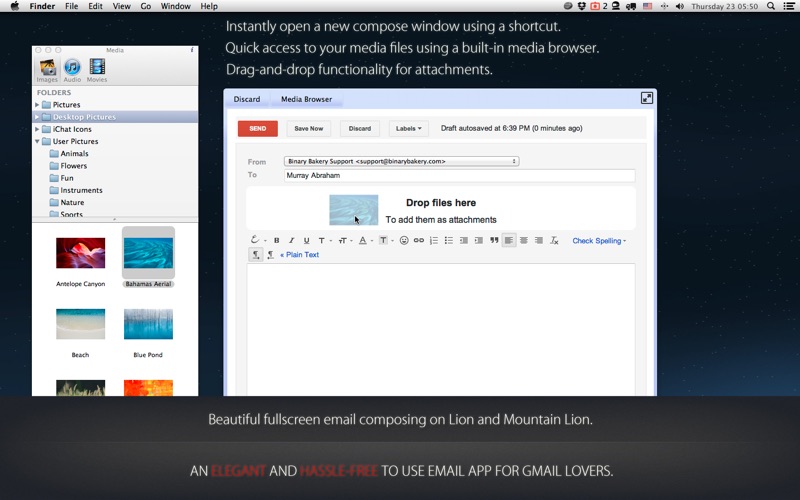Image resolution: width=800 pixels, height=500 pixels.
Task: Select the Antelope Canyon thumbnail
Action: pyautogui.click(x=81, y=253)
